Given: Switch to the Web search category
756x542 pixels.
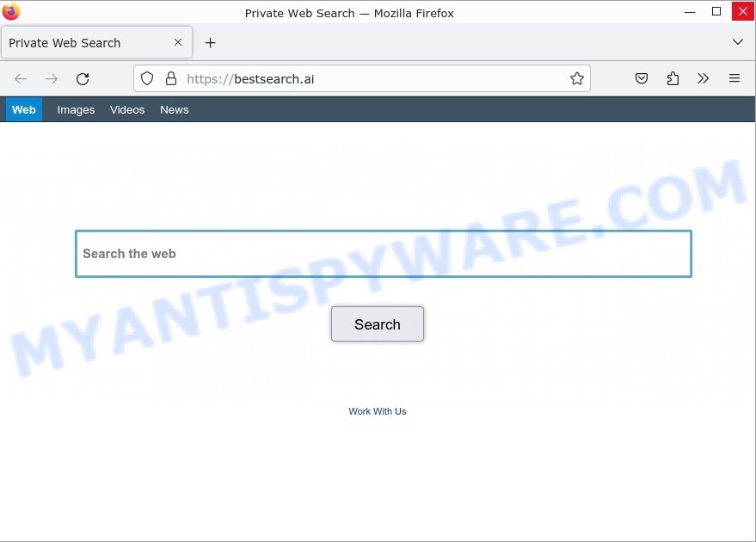Looking at the screenshot, I should pyautogui.click(x=23, y=109).
